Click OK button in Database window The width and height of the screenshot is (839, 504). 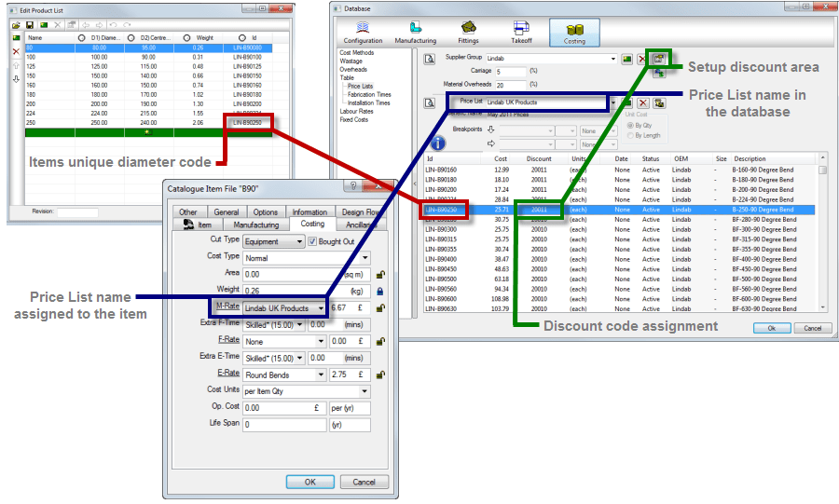click(x=772, y=328)
